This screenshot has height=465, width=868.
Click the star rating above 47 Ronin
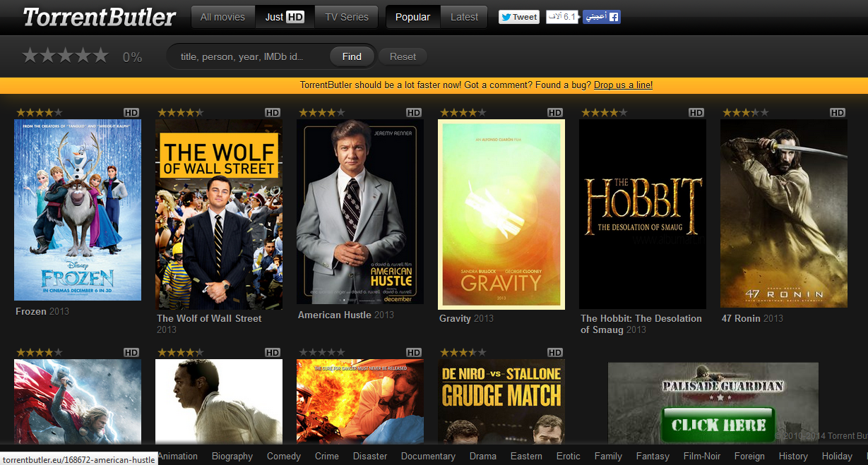[x=745, y=112]
